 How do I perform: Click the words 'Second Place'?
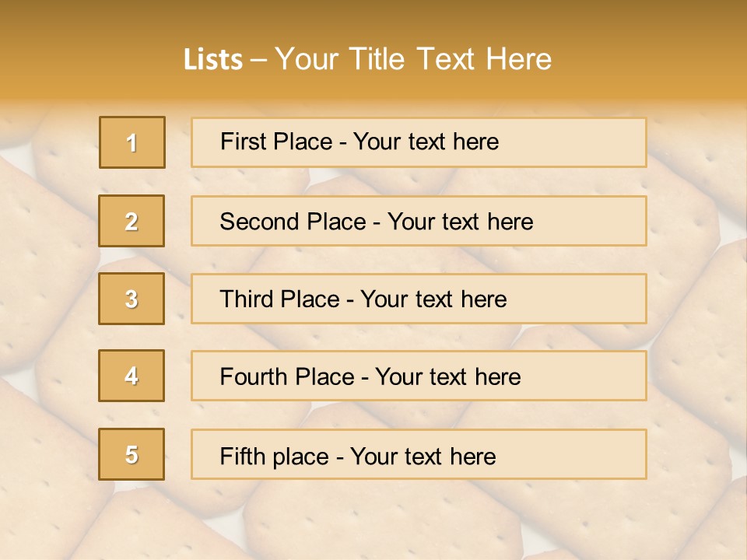click(293, 222)
